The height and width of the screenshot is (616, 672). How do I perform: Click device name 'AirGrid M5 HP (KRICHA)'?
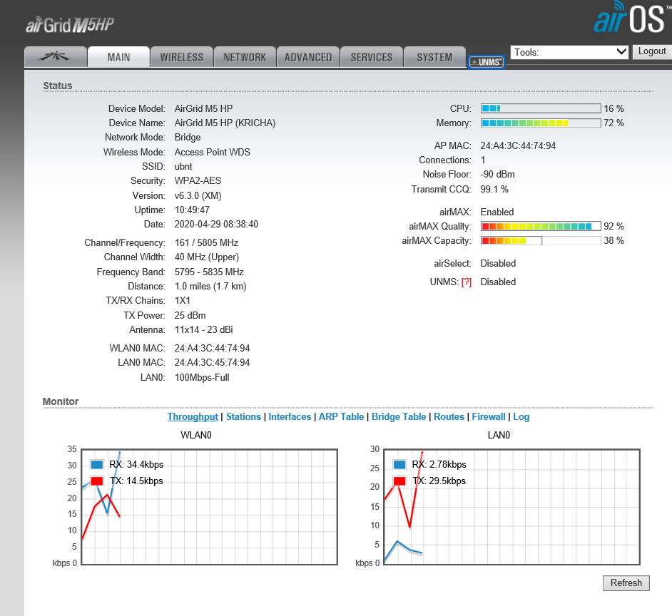[225, 123]
